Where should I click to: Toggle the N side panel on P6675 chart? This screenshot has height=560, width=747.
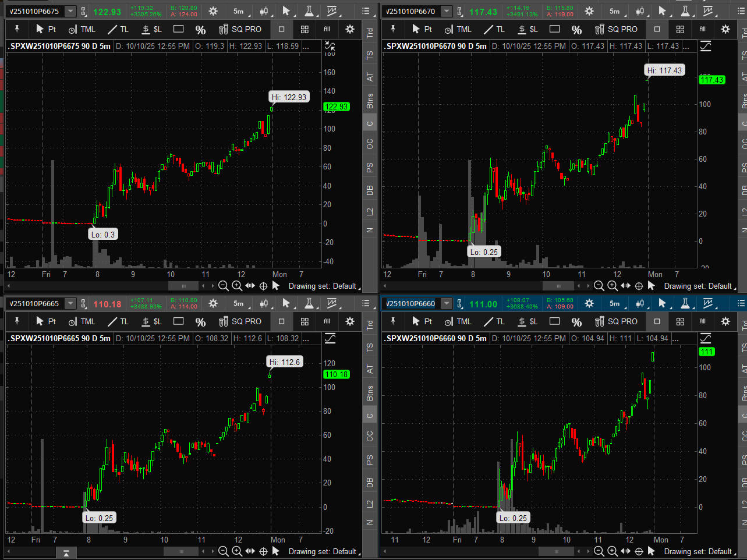click(x=370, y=231)
